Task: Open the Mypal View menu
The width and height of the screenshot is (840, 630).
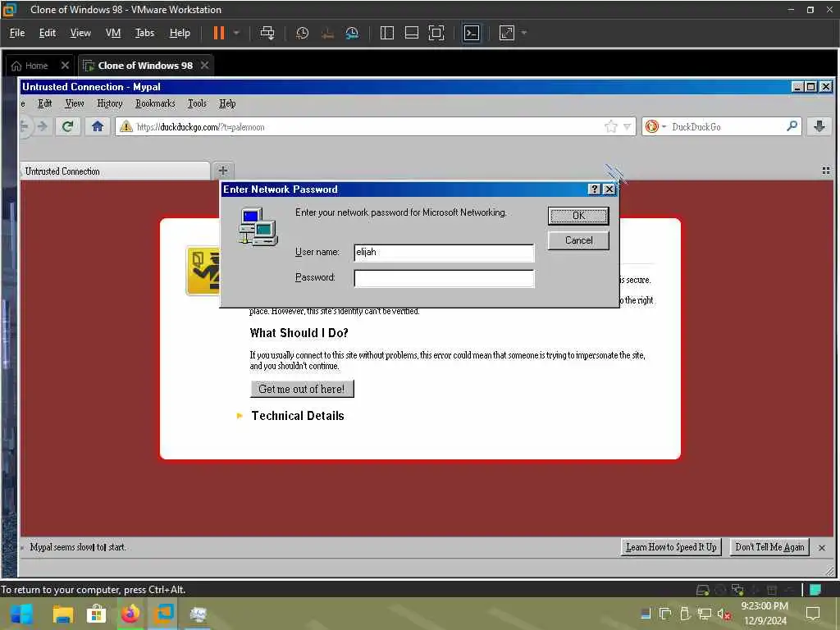Action: click(x=75, y=103)
